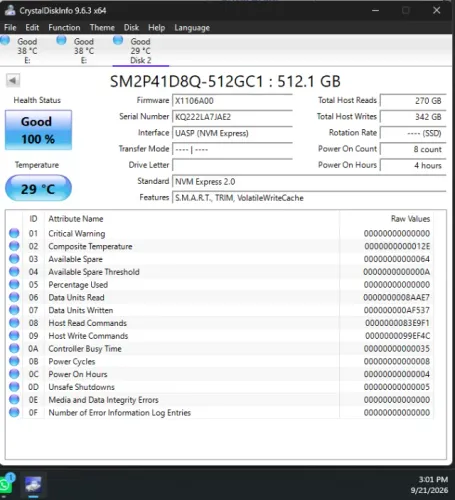Click the Firmware field X1106A00
The image size is (455, 500).
point(232,100)
